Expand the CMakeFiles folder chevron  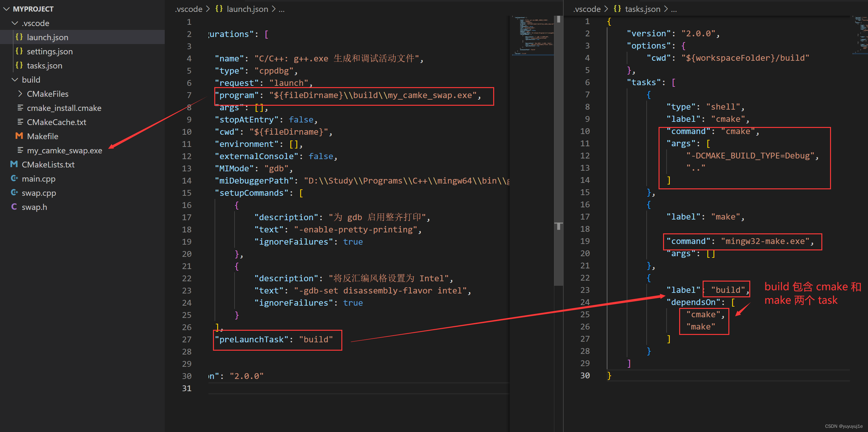[x=20, y=94]
